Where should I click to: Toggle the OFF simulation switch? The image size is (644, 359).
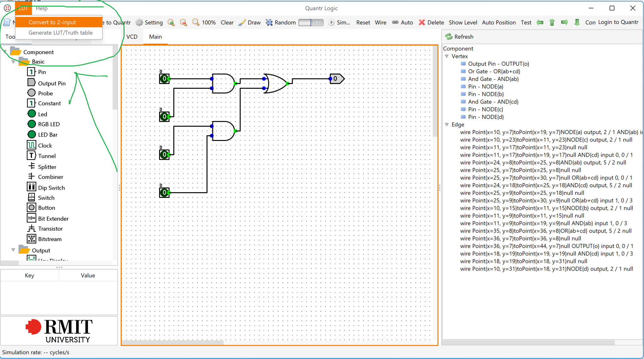tap(311, 22)
